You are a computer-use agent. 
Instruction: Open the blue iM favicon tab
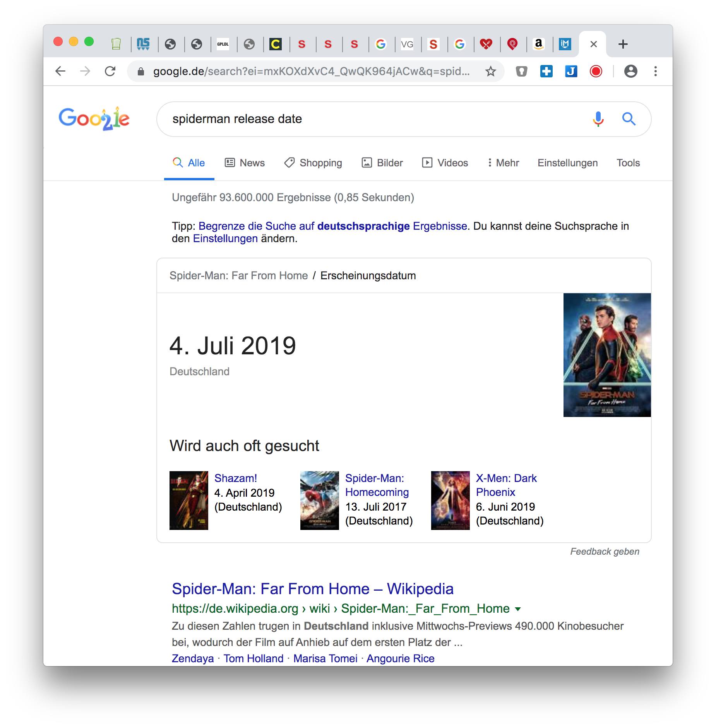(x=565, y=44)
